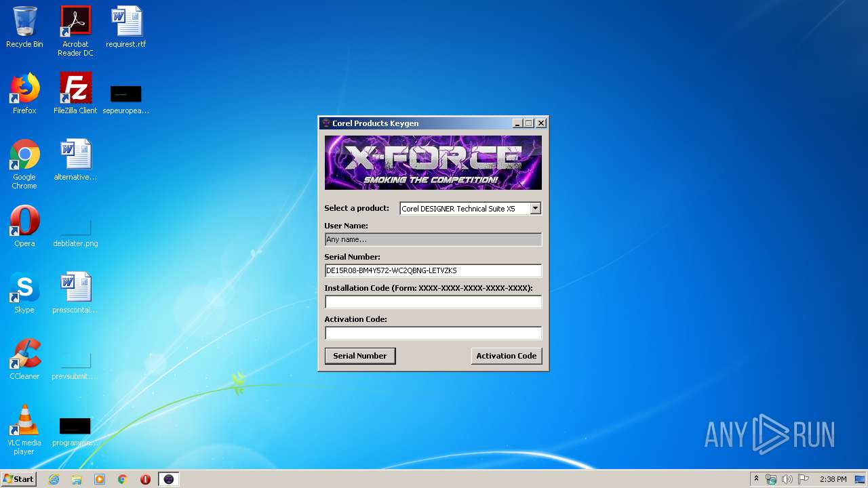868x488 pixels.
Task: Select the sepeuropea file icon
Action: pyautogui.click(x=126, y=98)
